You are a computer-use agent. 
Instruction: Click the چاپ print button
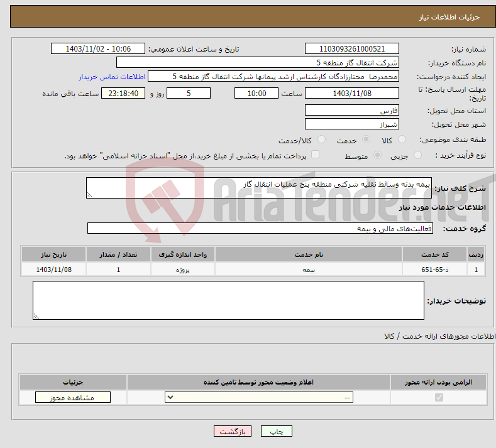[x=277, y=431]
